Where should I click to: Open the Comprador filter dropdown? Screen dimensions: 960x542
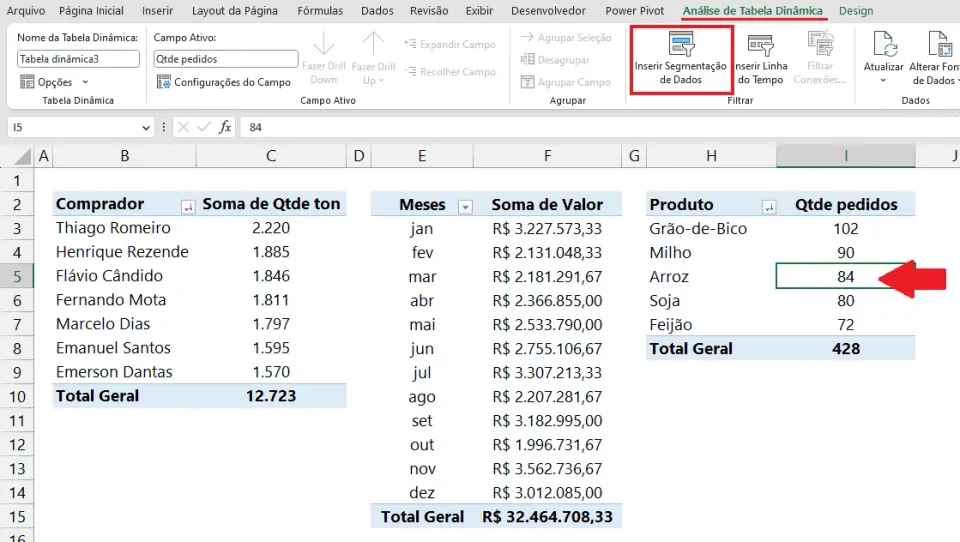tap(188, 207)
